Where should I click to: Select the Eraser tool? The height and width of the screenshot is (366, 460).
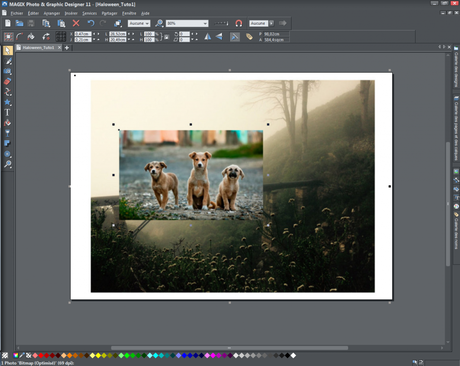tap(8, 81)
